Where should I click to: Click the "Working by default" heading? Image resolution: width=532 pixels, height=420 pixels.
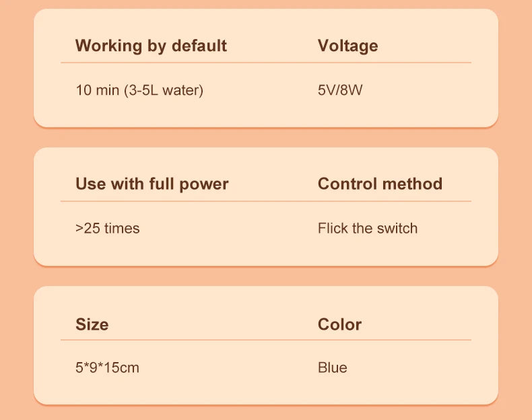point(151,46)
